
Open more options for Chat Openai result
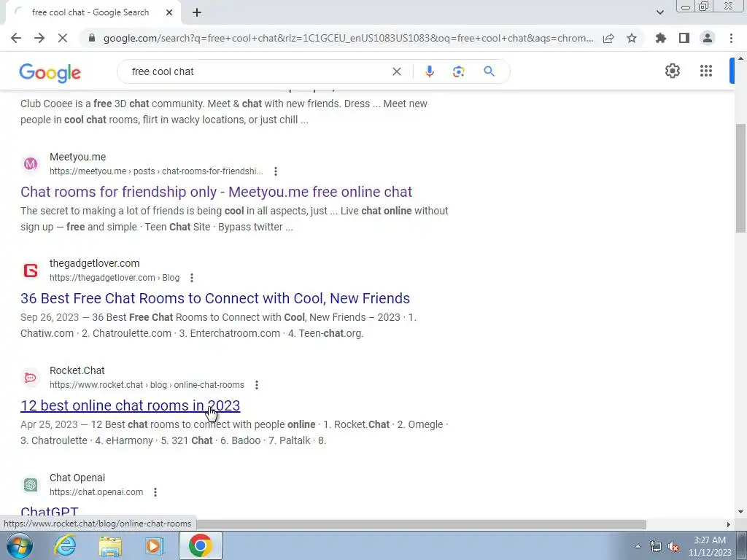coord(155,492)
